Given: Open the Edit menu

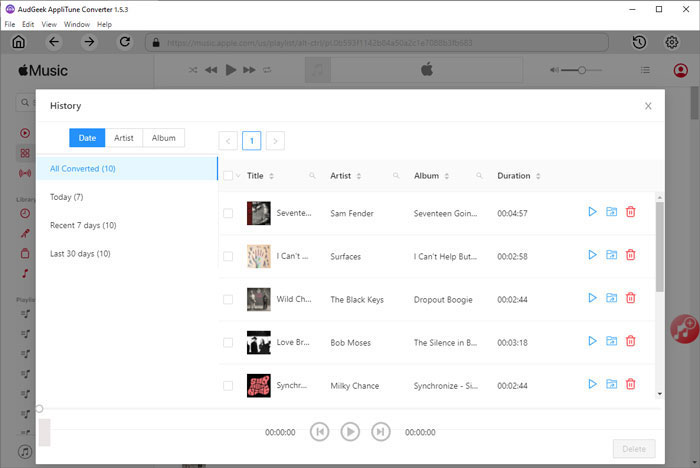Looking at the screenshot, I should tap(28, 24).
